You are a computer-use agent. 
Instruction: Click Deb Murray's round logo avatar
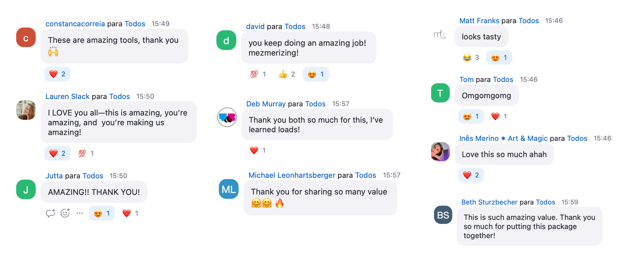[x=227, y=117]
